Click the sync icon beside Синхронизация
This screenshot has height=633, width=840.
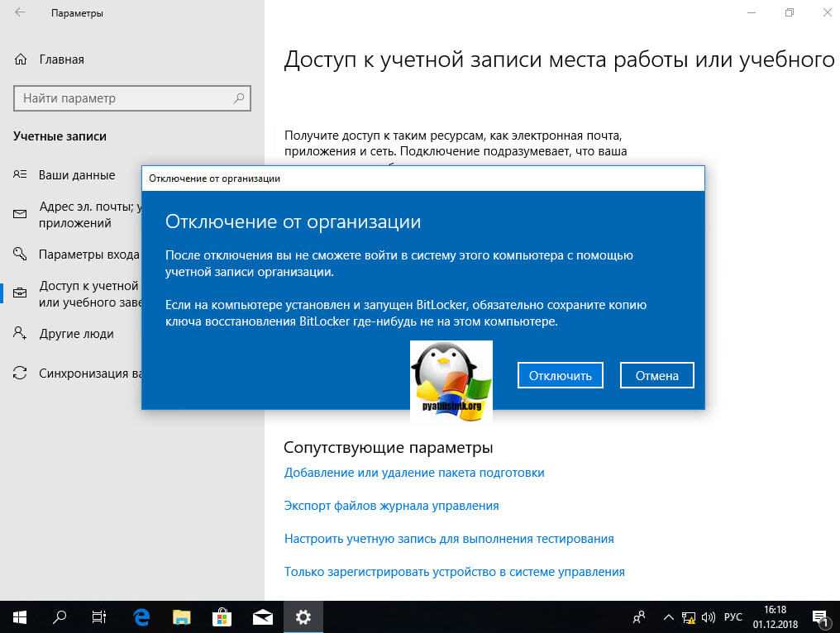(21, 374)
